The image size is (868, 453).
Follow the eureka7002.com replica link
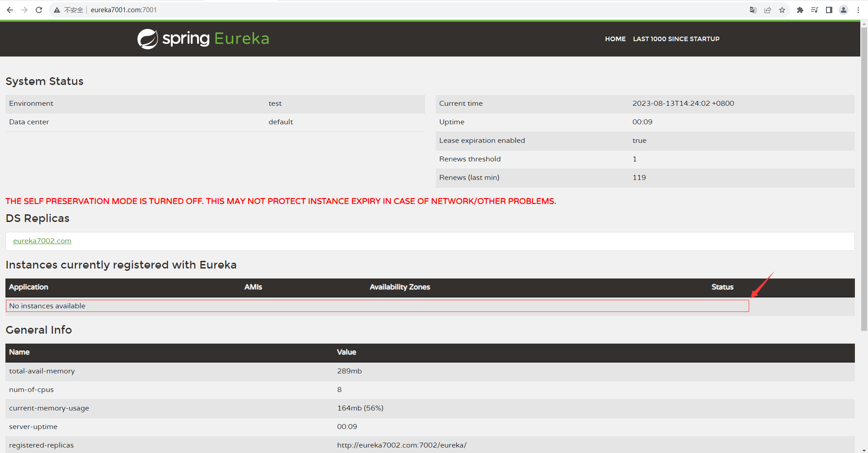click(42, 241)
